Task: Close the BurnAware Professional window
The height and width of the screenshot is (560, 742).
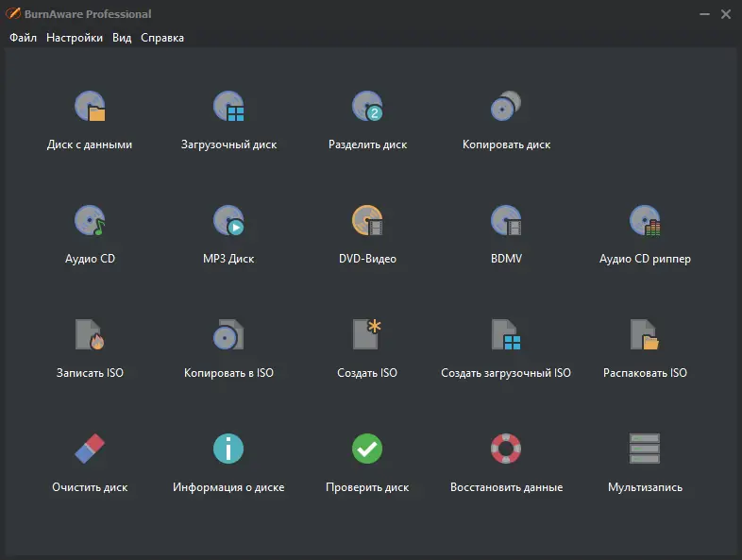Action: point(726,14)
